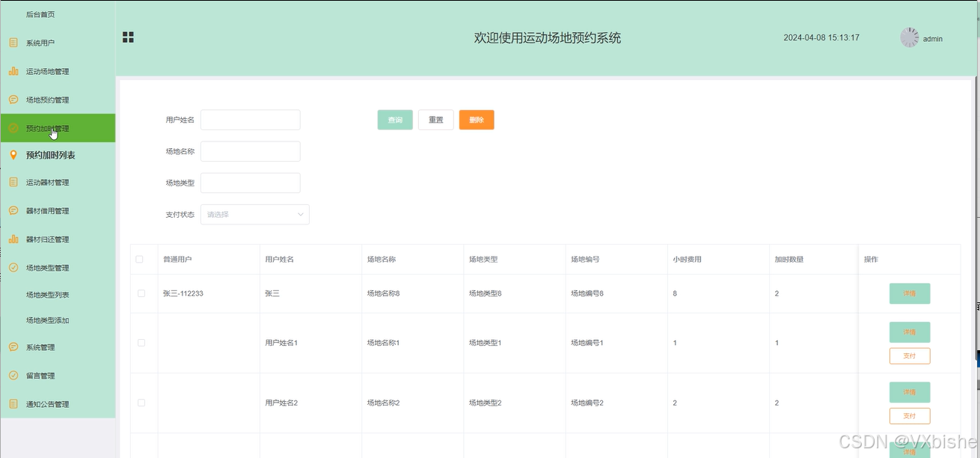The width and height of the screenshot is (980, 458).
Task: Click the admin username label
Action: coord(933,38)
